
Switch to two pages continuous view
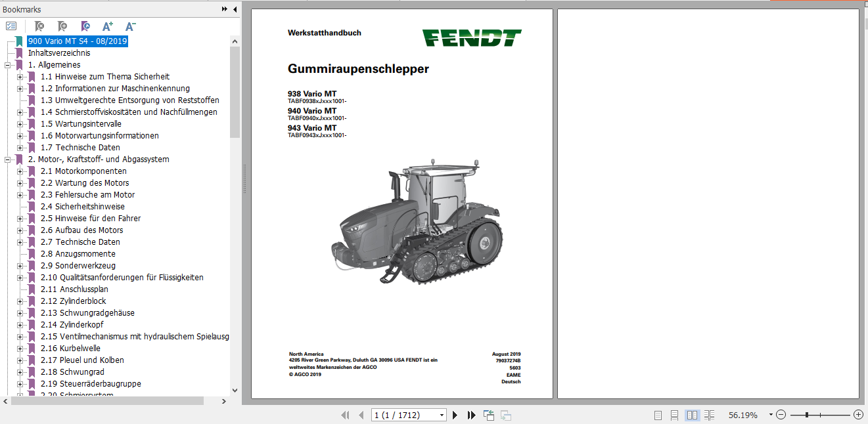pos(709,415)
